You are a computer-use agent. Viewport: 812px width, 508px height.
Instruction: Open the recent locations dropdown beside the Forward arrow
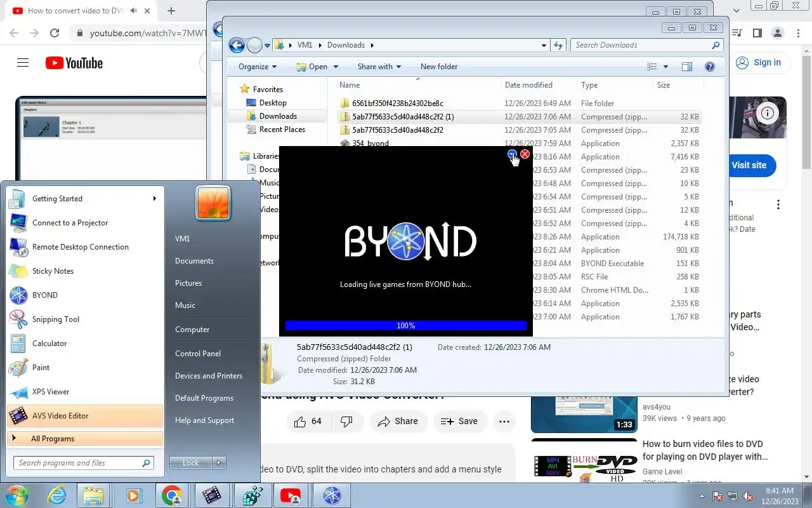tap(267, 46)
